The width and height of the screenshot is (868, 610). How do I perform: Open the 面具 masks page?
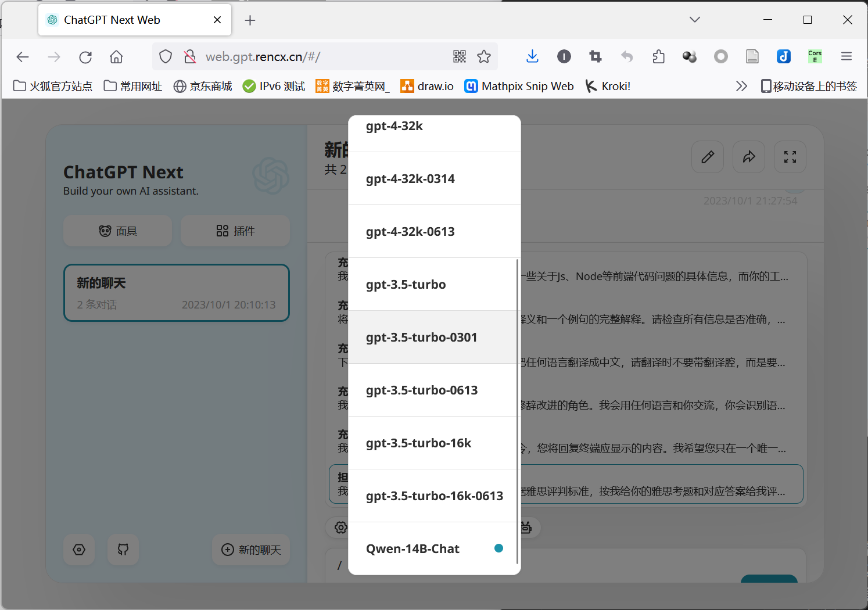coord(118,231)
